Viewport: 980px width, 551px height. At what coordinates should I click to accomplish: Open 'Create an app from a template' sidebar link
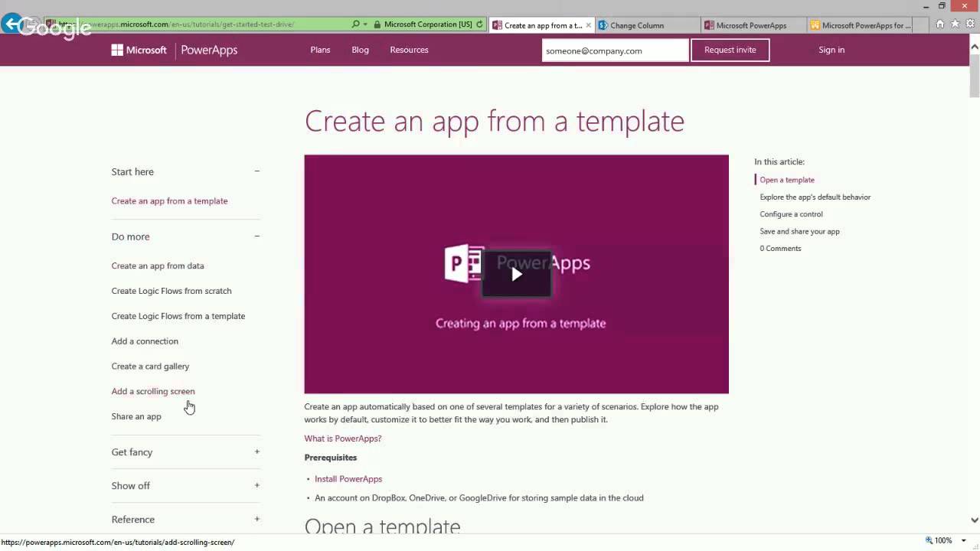click(x=169, y=201)
